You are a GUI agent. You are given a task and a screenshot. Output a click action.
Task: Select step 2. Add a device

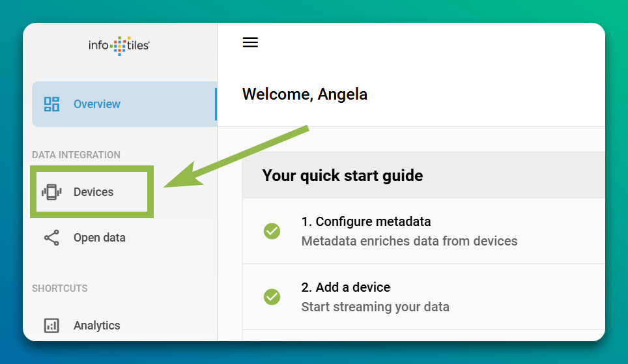(x=346, y=287)
